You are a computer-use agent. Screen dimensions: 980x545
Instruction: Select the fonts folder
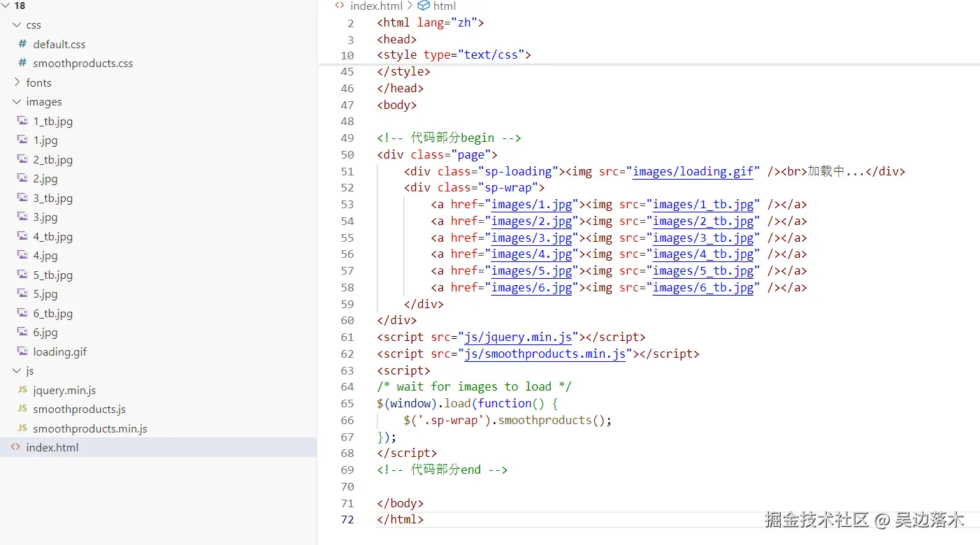coord(38,82)
